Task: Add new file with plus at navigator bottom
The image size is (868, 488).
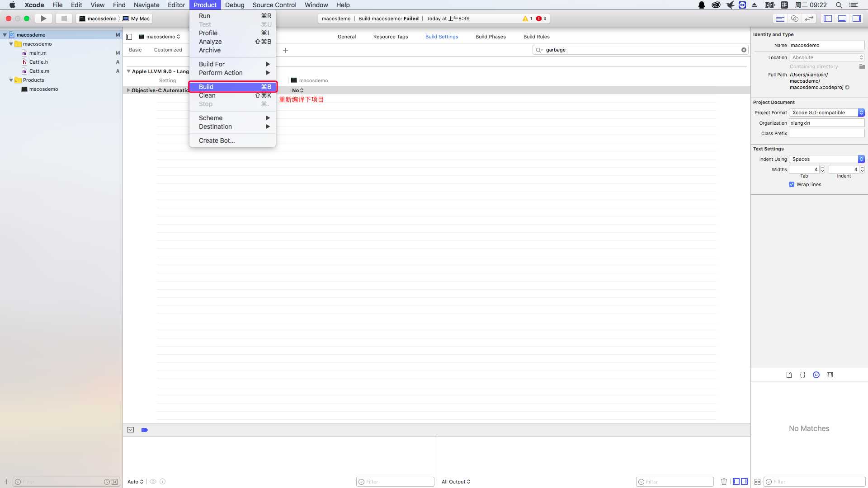Action: tap(6, 482)
